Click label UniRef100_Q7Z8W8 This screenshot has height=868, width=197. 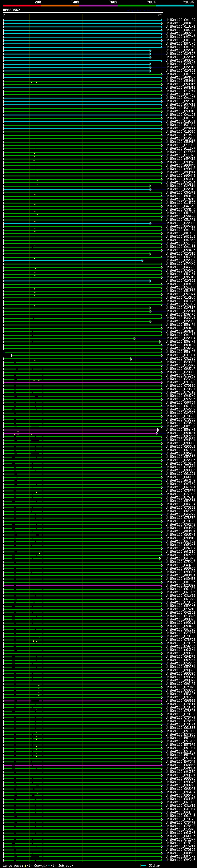point(180,376)
